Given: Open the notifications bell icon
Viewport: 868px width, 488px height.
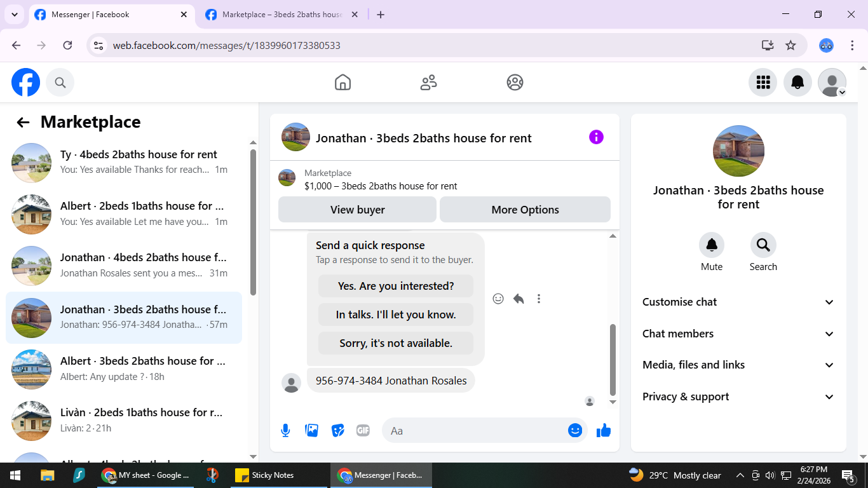Looking at the screenshot, I should (797, 83).
